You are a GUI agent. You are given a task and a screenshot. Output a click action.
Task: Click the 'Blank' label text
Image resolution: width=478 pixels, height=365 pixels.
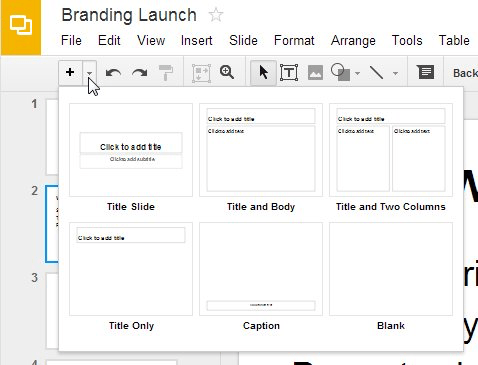coord(391,326)
